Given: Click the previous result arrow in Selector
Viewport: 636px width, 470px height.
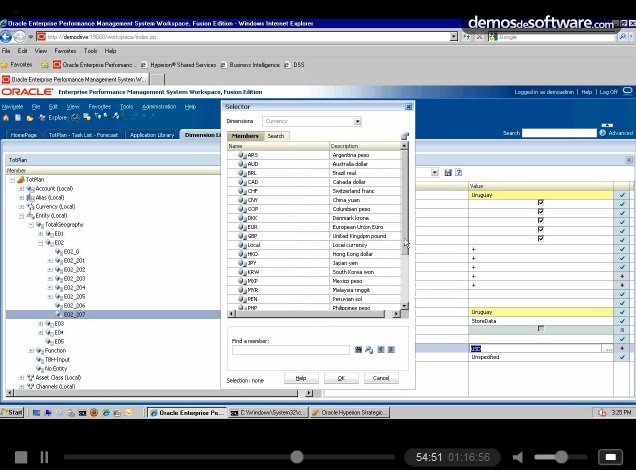Looking at the screenshot, I should (381, 350).
